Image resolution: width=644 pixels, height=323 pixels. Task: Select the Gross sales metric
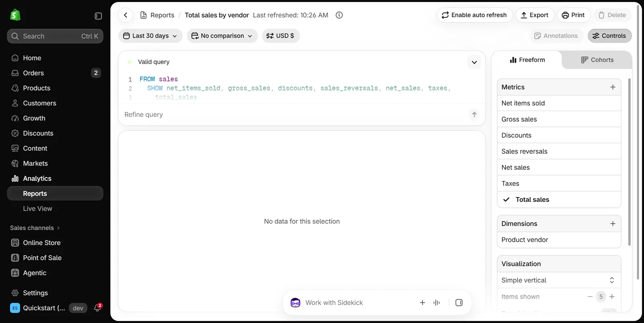pyautogui.click(x=559, y=119)
